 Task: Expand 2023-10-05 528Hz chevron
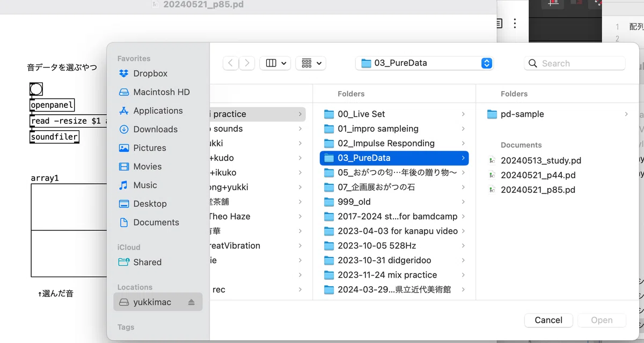tap(463, 245)
